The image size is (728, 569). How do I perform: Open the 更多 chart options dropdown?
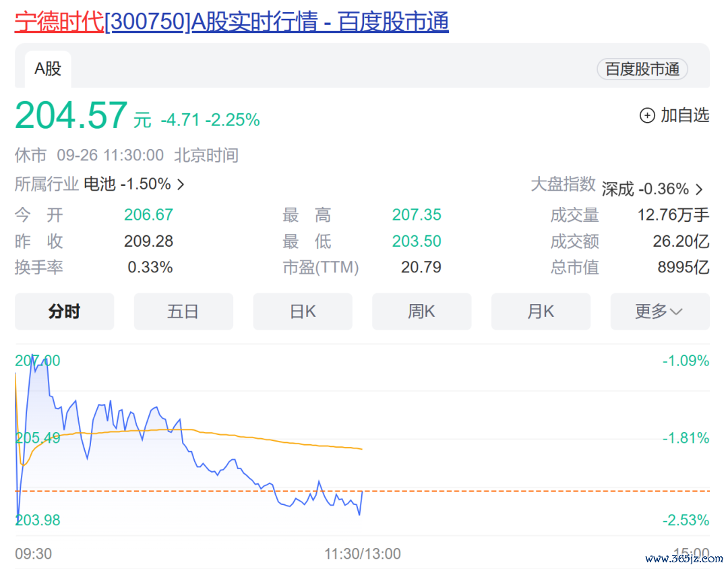[660, 311]
